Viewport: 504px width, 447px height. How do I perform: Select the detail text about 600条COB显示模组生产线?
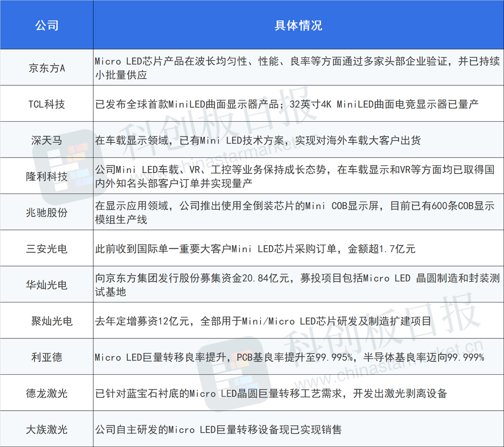click(x=294, y=212)
